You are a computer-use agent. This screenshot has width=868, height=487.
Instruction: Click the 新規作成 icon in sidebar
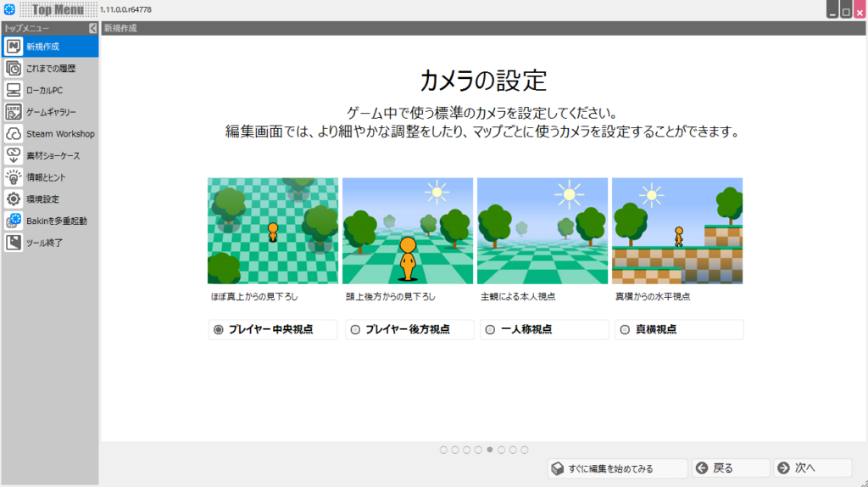(14, 47)
